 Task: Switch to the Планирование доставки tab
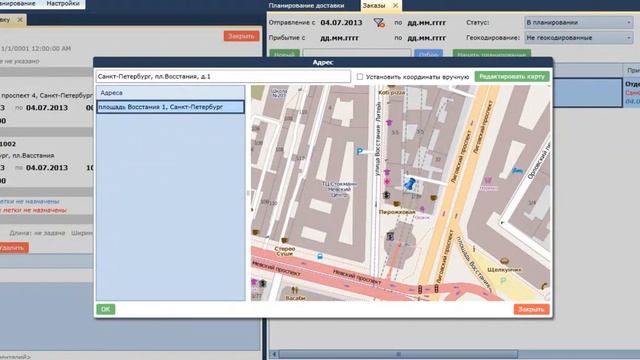(x=306, y=6)
